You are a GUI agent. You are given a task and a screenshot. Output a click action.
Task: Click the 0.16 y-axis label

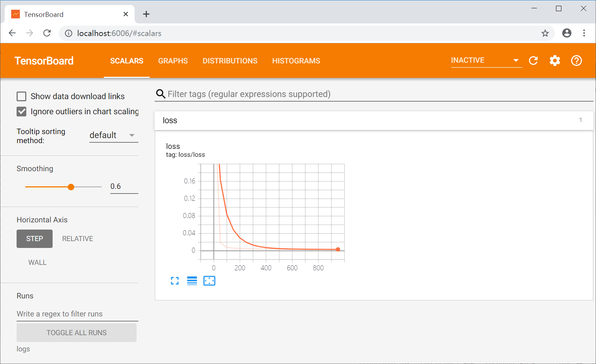click(190, 181)
